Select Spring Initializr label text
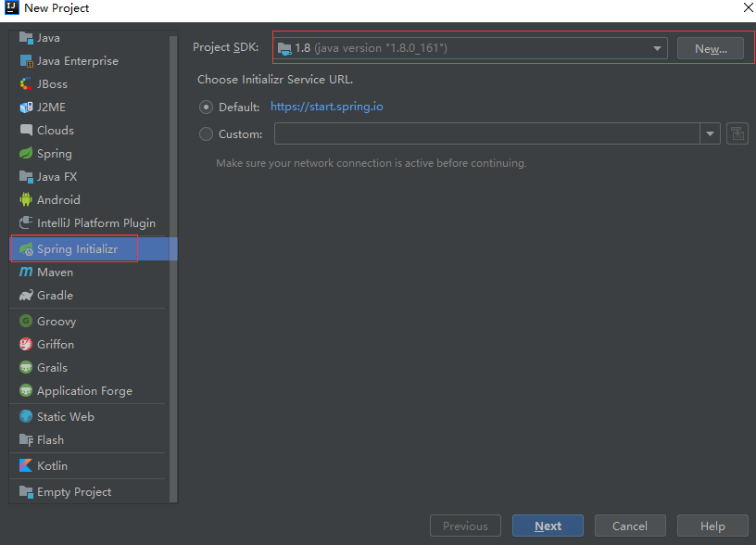This screenshot has width=756, height=545. (x=77, y=249)
